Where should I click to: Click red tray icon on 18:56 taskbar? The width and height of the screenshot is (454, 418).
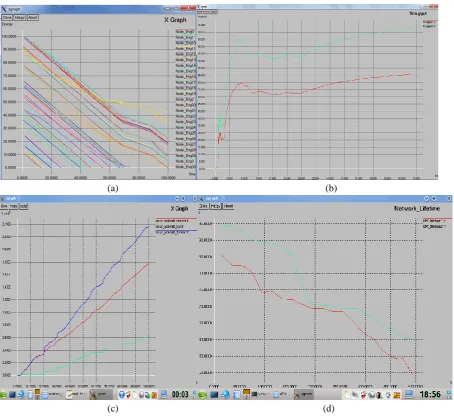tap(364, 395)
